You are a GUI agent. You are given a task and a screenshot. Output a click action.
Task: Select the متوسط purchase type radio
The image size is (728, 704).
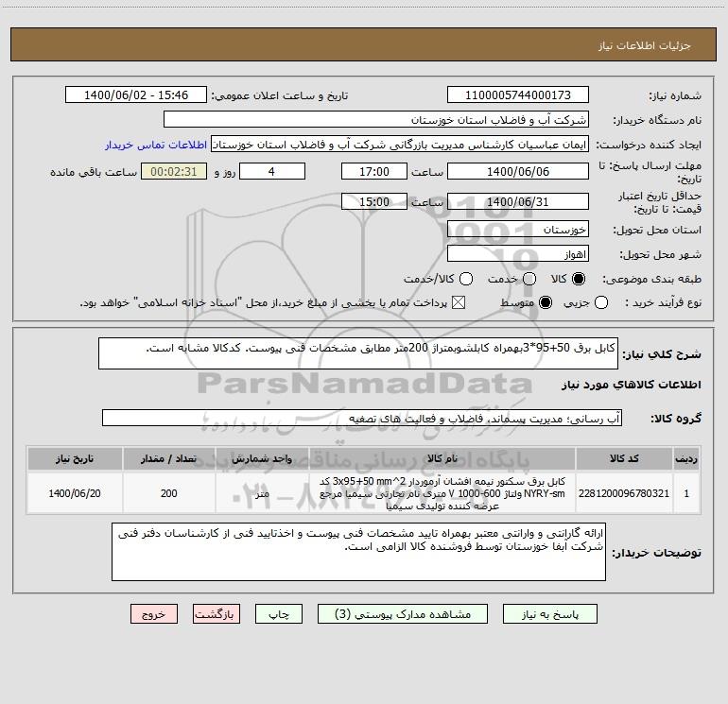point(546,303)
